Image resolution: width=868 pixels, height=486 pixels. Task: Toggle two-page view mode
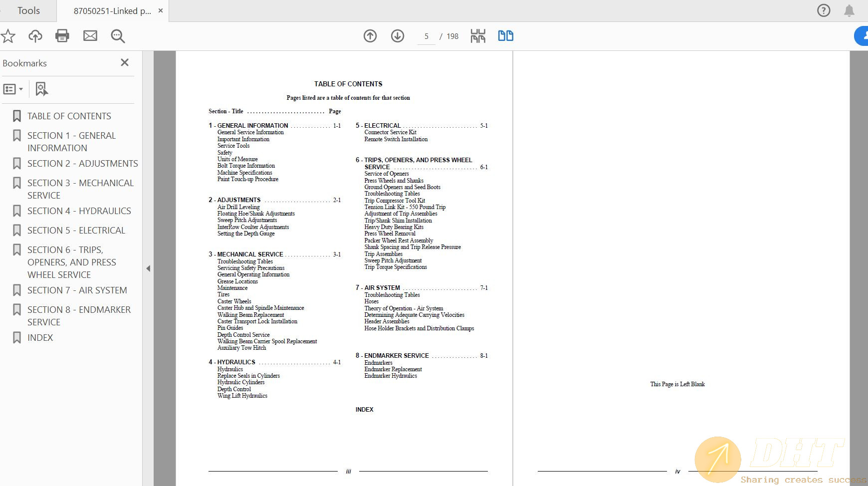pyautogui.click(x=505, y=36)
